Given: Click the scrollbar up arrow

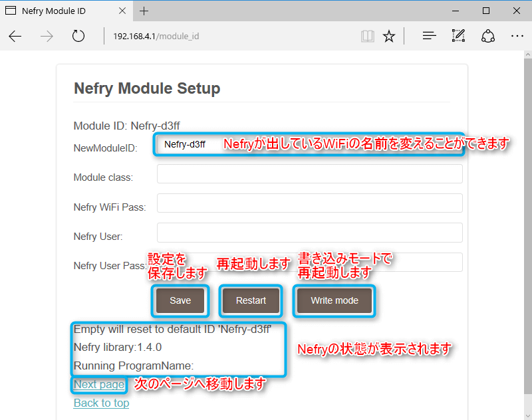Looking at the screenshot, I should pos(527,54).
